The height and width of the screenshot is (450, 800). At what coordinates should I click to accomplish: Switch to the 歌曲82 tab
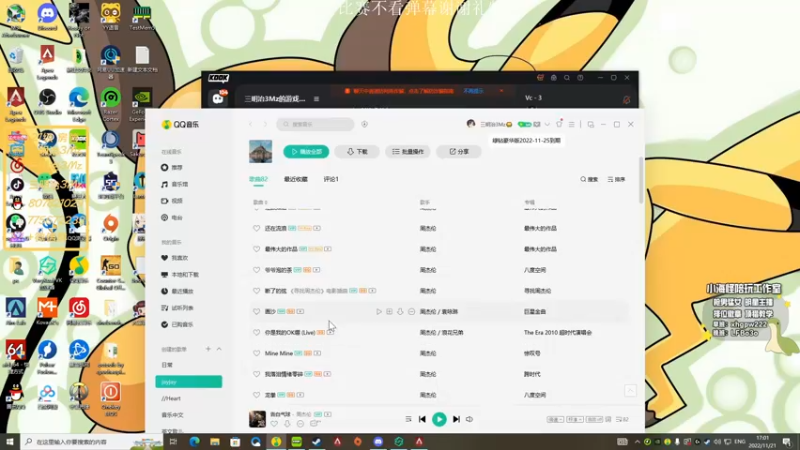point(258,180)
